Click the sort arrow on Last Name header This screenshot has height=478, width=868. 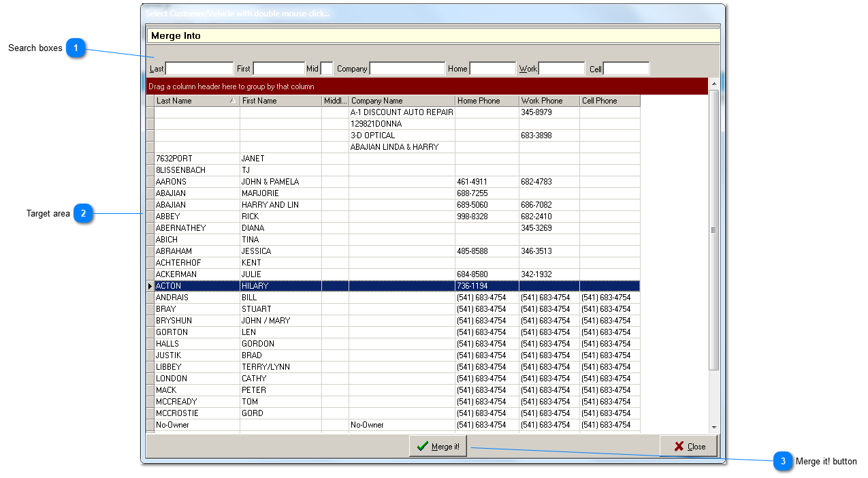pos(232,100)
